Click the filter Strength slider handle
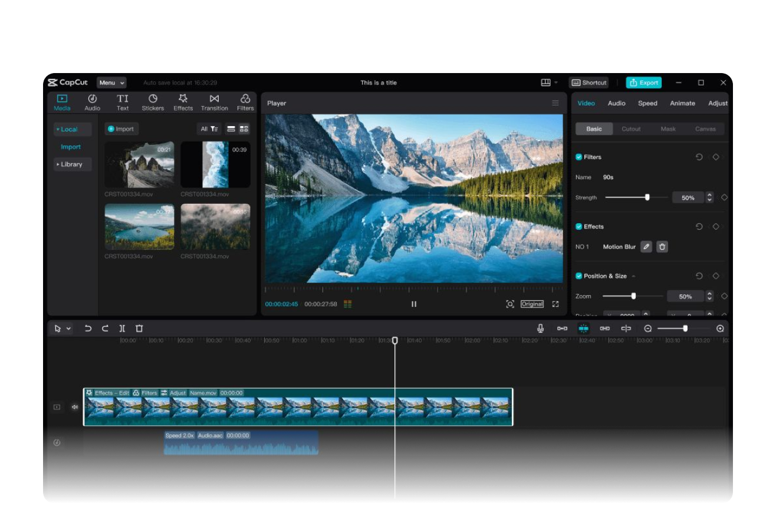 [x=647, y=197]
